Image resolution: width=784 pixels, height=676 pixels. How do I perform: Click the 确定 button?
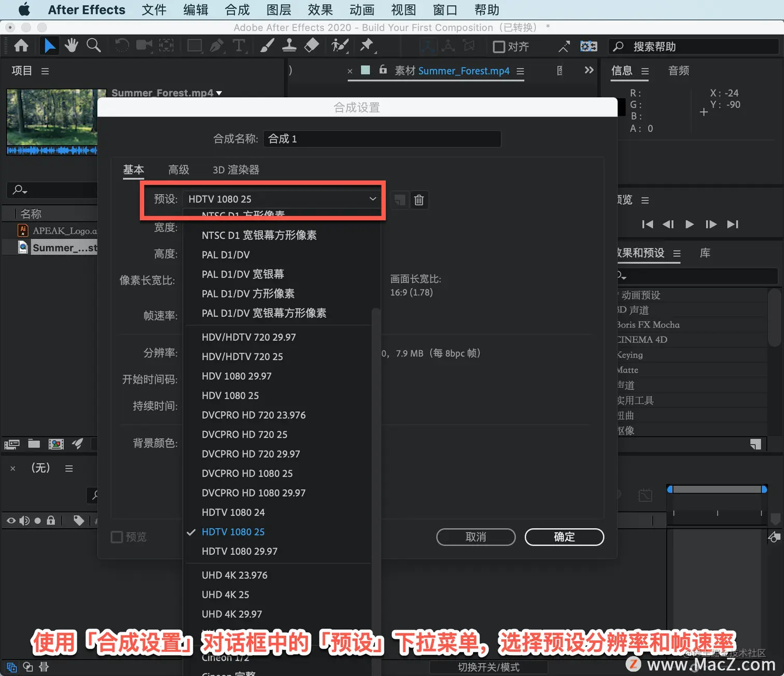tap(565, 537)
